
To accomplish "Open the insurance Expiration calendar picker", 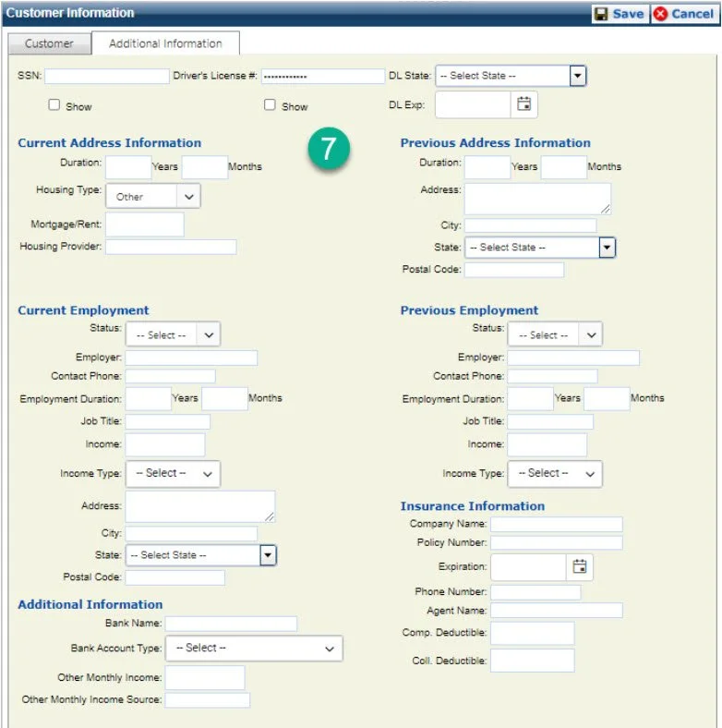I will [x=579, y=566].
